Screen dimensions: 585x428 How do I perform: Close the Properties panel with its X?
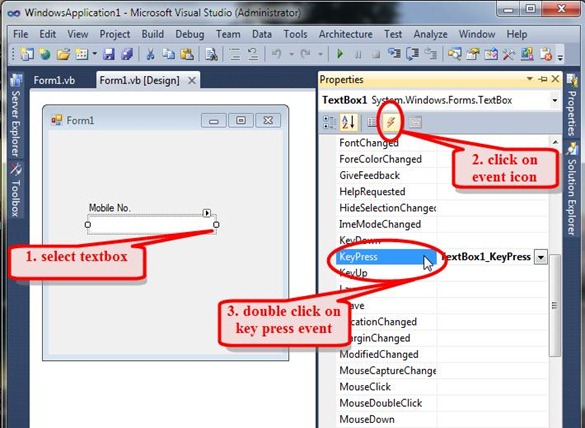pyautogui.click(x=556, y=79)
